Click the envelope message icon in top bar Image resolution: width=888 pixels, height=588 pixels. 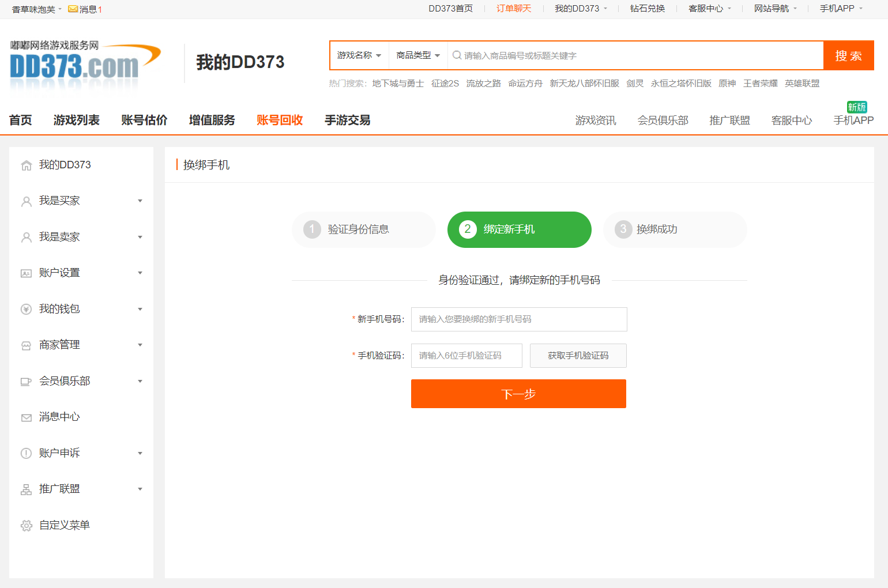pyautogui.click(x=73, y=9)
